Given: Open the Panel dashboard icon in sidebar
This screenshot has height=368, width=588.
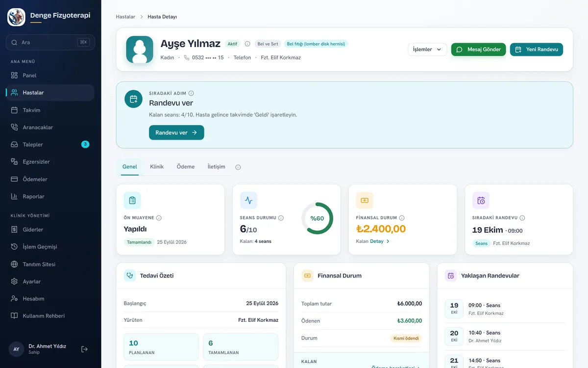Looking at the screenshot, I should click(x=14, y=76).
